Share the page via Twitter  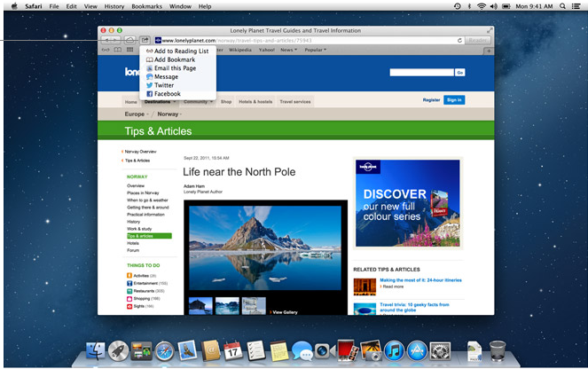click(177, 85)
